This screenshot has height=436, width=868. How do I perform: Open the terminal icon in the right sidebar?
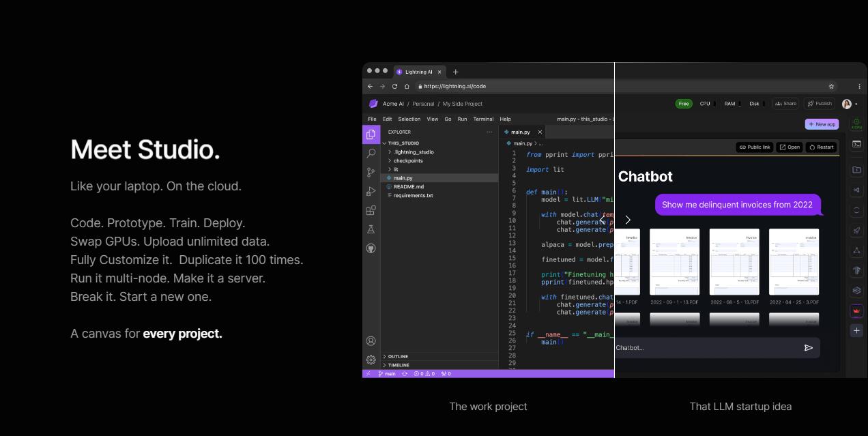click(x=857, y=144)
